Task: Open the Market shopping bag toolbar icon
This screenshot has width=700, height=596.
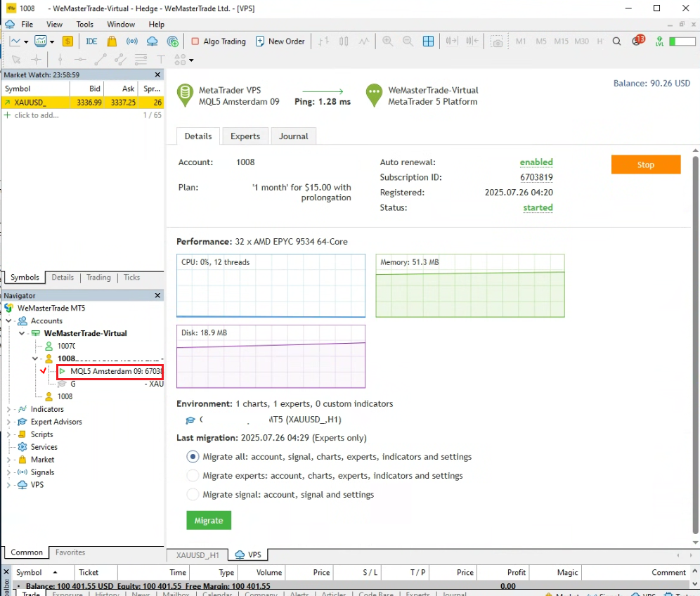Action: coord(112,41)
